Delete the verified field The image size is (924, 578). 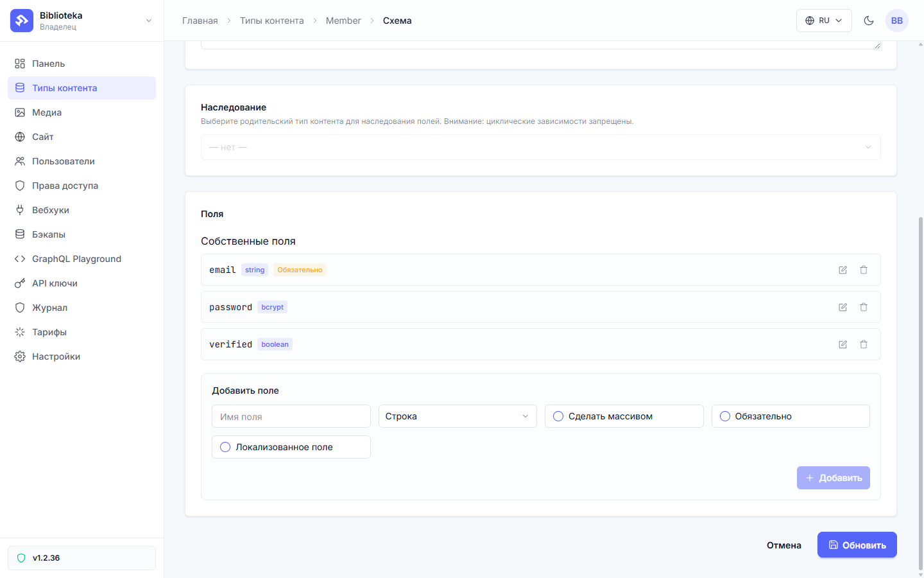pyautogui.click(x=864, y=344)
